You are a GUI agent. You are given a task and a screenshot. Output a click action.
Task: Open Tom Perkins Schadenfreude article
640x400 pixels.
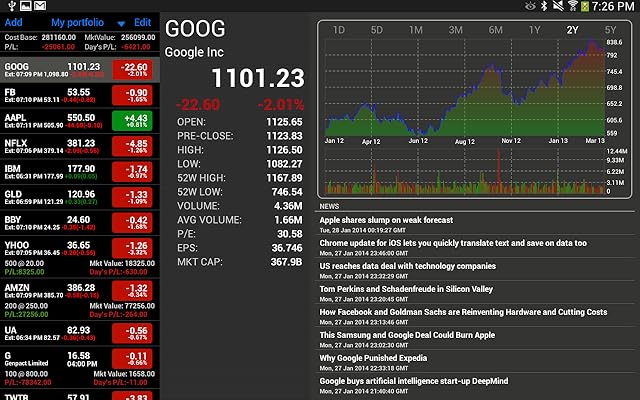click(x=406, y=289)
